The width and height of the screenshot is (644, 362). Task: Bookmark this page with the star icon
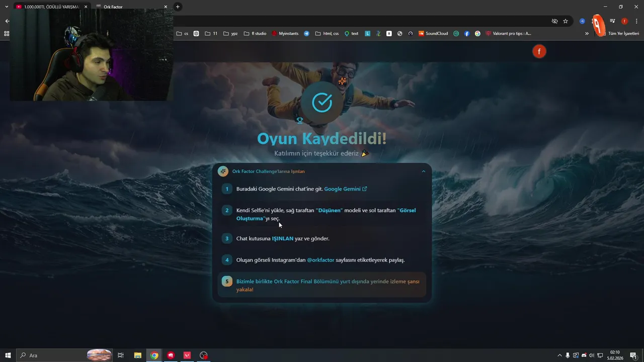pos(566,21)
